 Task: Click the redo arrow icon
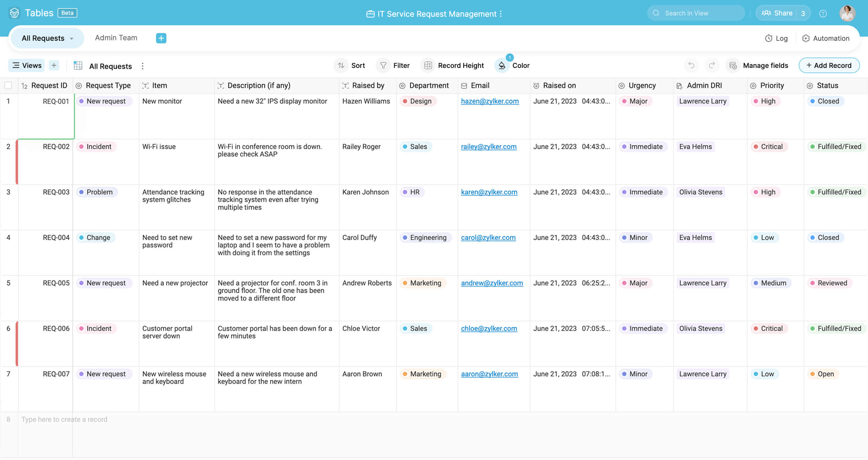click(711, 65)
